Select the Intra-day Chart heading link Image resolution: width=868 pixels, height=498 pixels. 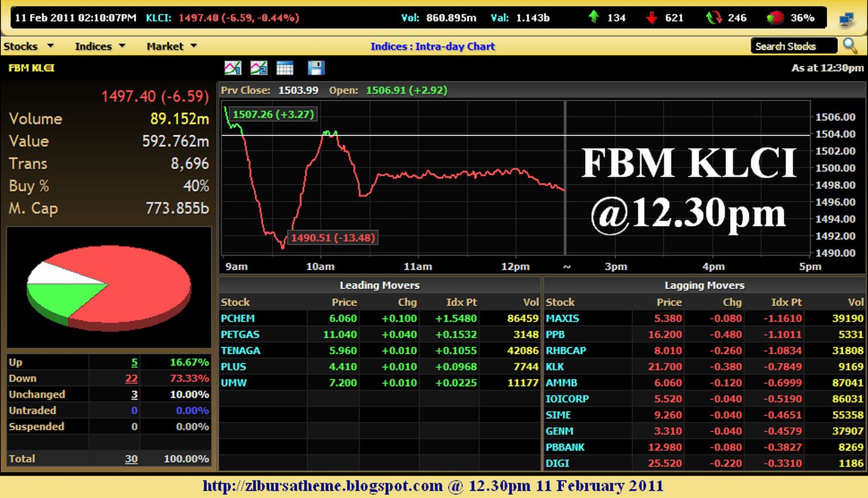(433, 46)
